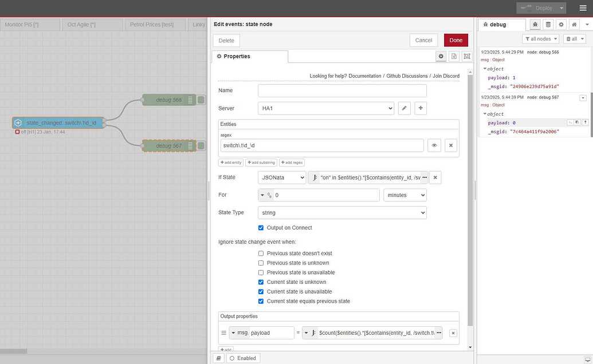Open the configuration nodes sidebar gear icon
The image size is (593, 364).
point(561,25)
